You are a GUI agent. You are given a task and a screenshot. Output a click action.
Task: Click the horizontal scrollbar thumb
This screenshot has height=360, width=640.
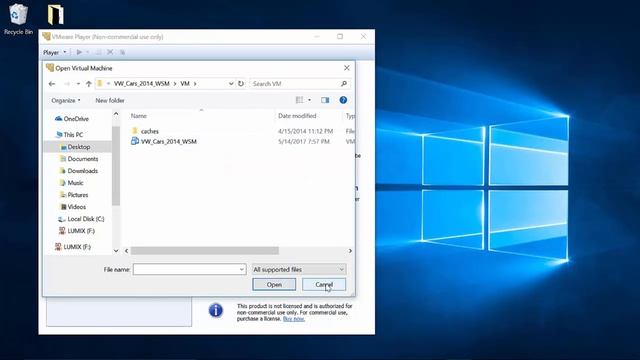tap(204, 251)
